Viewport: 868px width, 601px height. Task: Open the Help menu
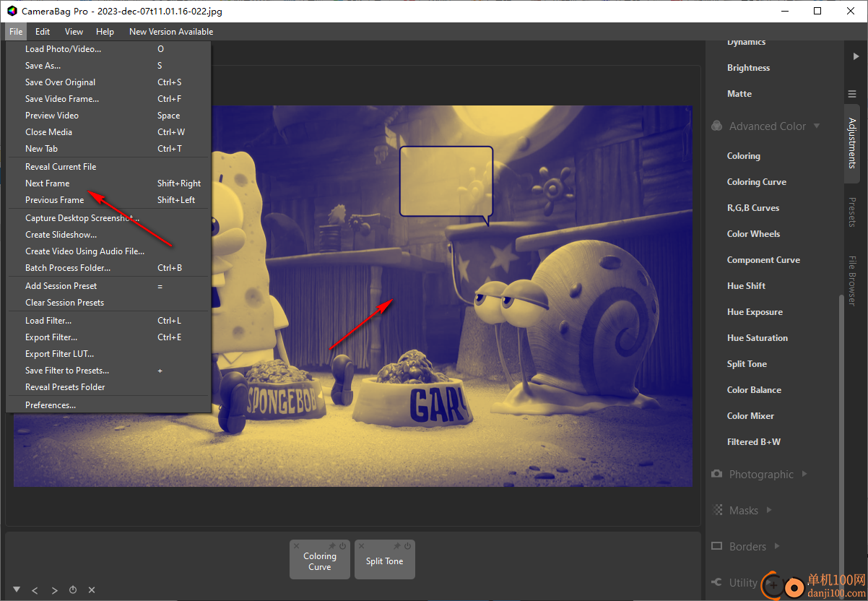pos(105,32)
